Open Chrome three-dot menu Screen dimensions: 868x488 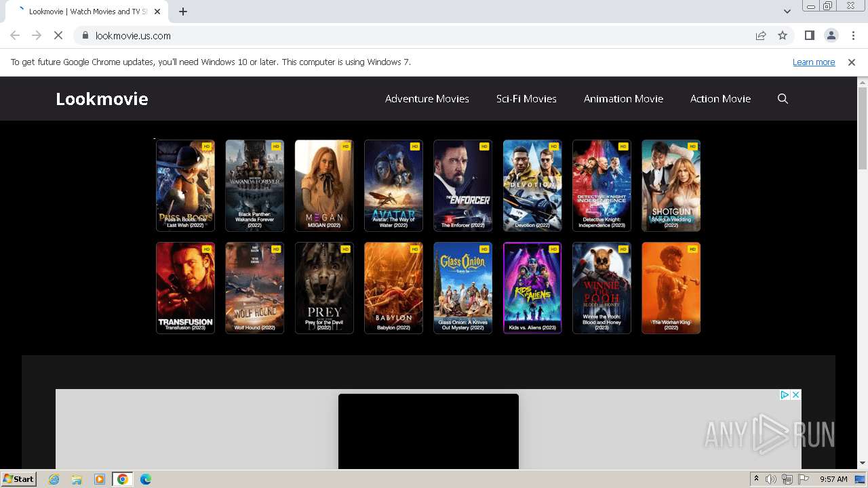pos(852,35)
